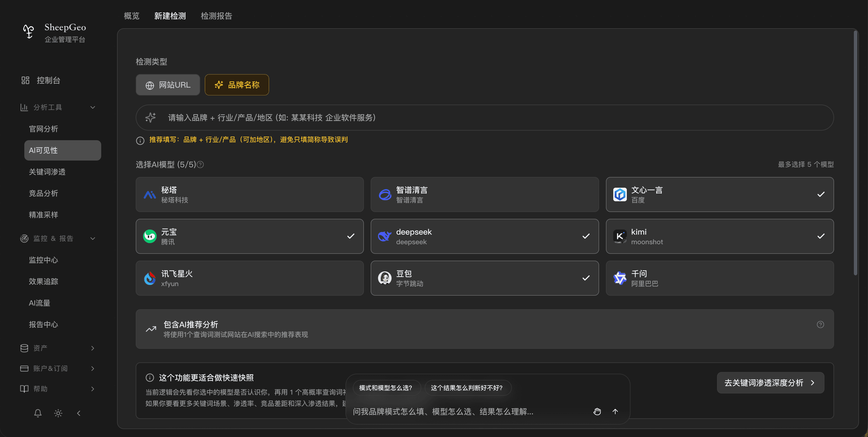Image resolution: width=868 pixels, height=437 pixels.
Task: Open the 控制台 dashboard icon
Action: click(x=25, y=80)
